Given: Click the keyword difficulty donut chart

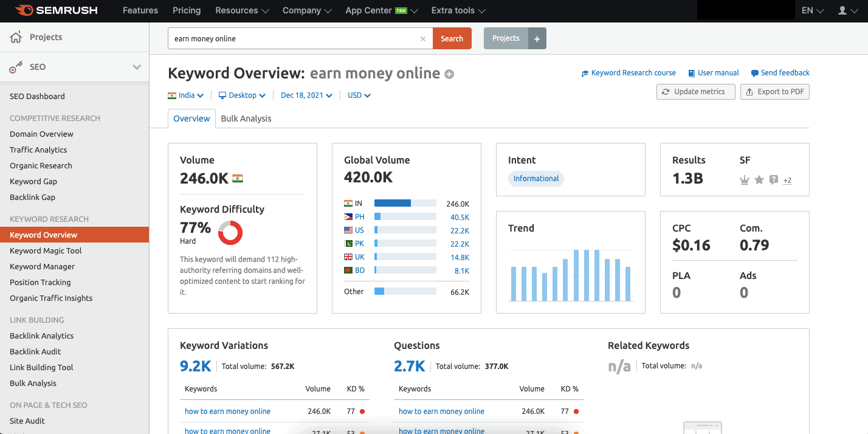Looking at the screenshot, I should click(x=230, y=233).
